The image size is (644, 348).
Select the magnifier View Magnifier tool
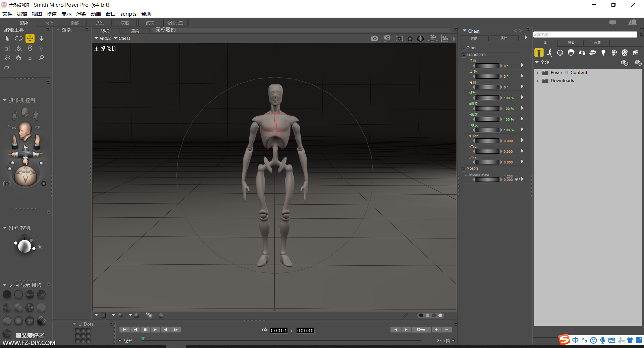tap(41, 58)
